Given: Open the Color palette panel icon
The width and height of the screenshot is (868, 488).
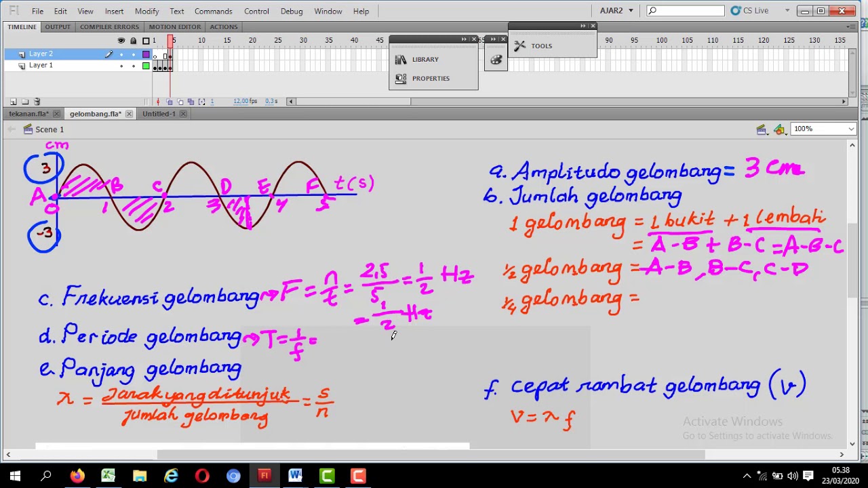Looking at the screenshot, I should coord(496,60).
